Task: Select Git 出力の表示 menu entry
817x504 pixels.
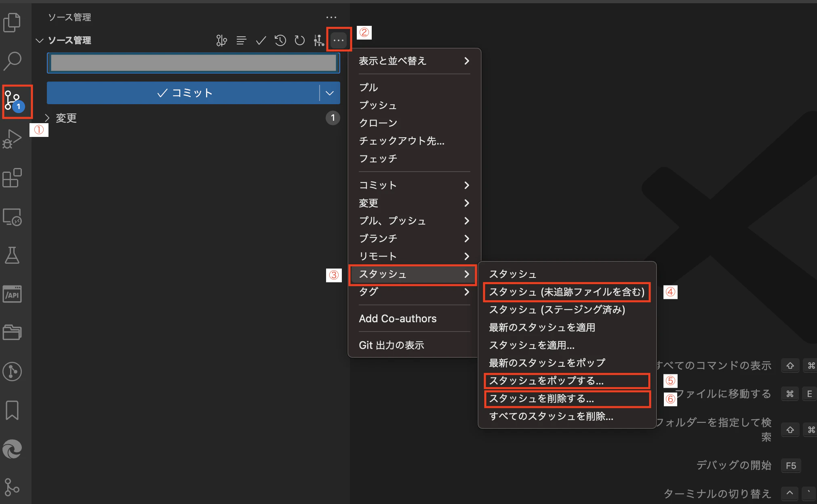Action: click(x=391, y=344)
